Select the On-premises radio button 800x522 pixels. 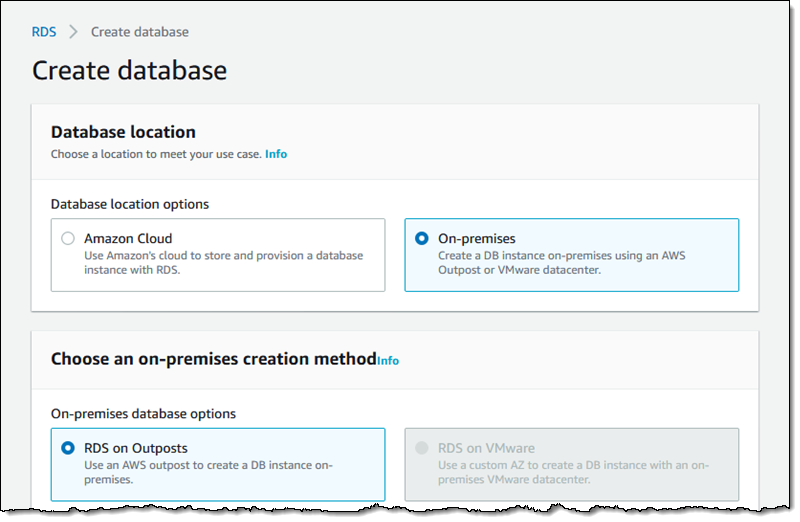(x=421, y=239)
